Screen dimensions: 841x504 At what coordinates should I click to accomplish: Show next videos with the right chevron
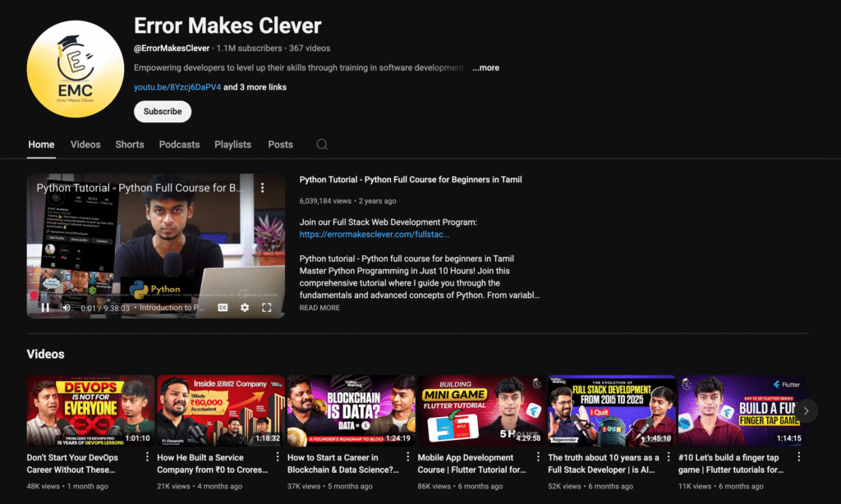[x=806, y=410]
